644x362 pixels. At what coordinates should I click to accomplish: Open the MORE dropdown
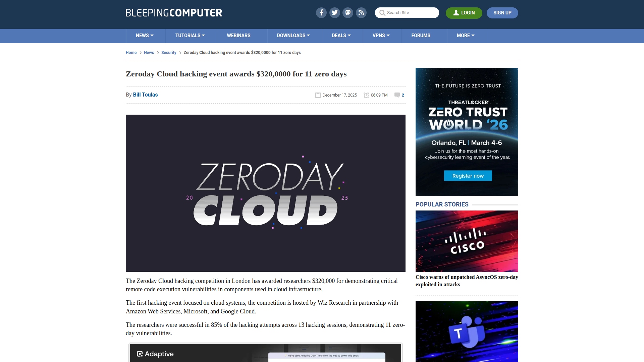466,36
